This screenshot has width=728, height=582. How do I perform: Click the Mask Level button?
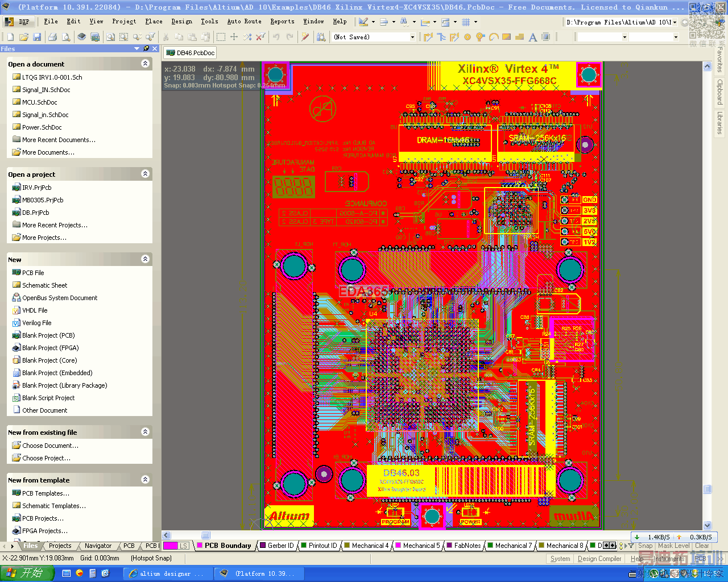[x=673, y=546]
